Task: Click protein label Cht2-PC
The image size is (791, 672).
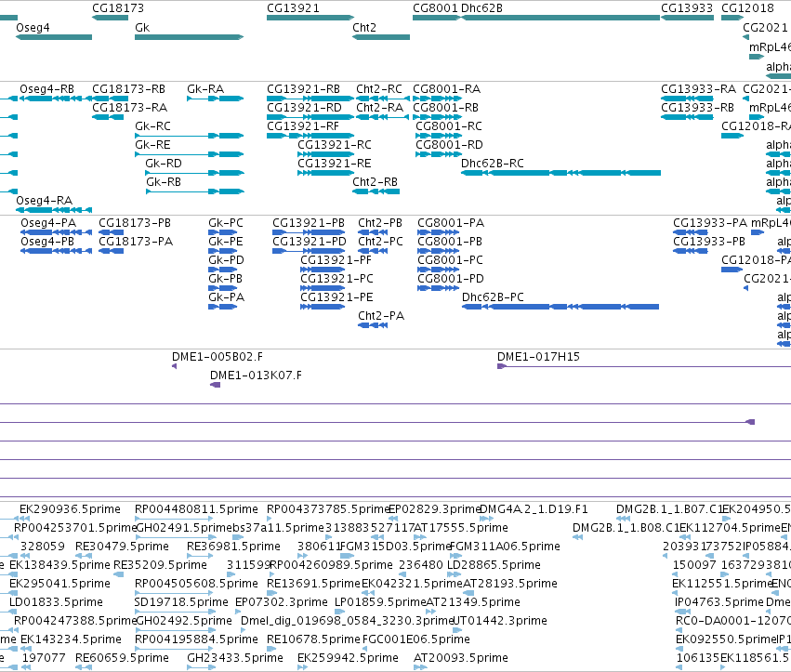Action: (x=381, y=243)
